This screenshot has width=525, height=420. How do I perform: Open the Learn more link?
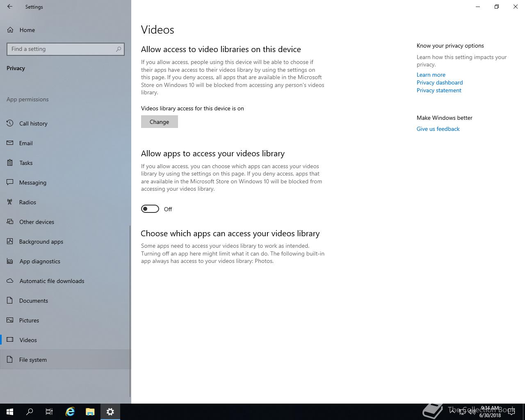click(431, 75)
